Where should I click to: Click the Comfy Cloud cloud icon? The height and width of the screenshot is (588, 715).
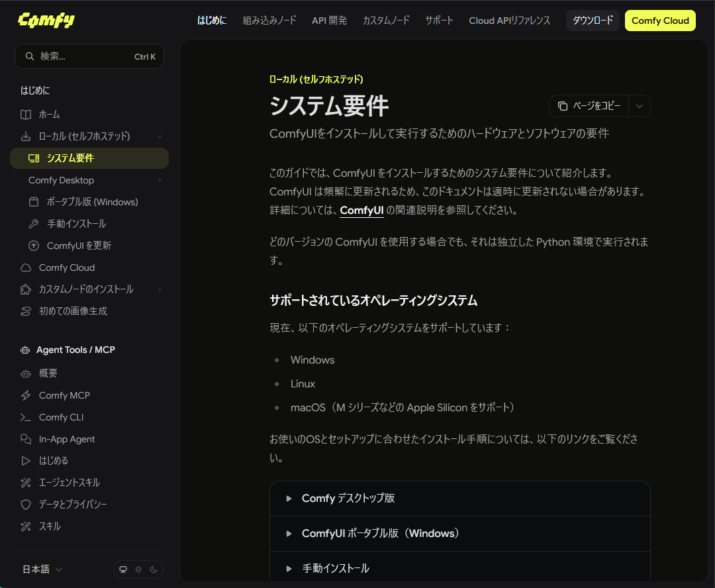point(26,268)
